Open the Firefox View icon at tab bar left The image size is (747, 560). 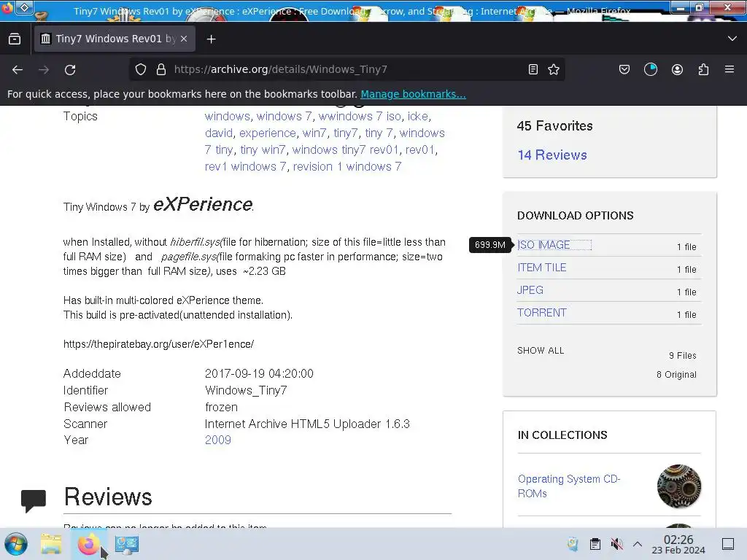coord(15,39)
